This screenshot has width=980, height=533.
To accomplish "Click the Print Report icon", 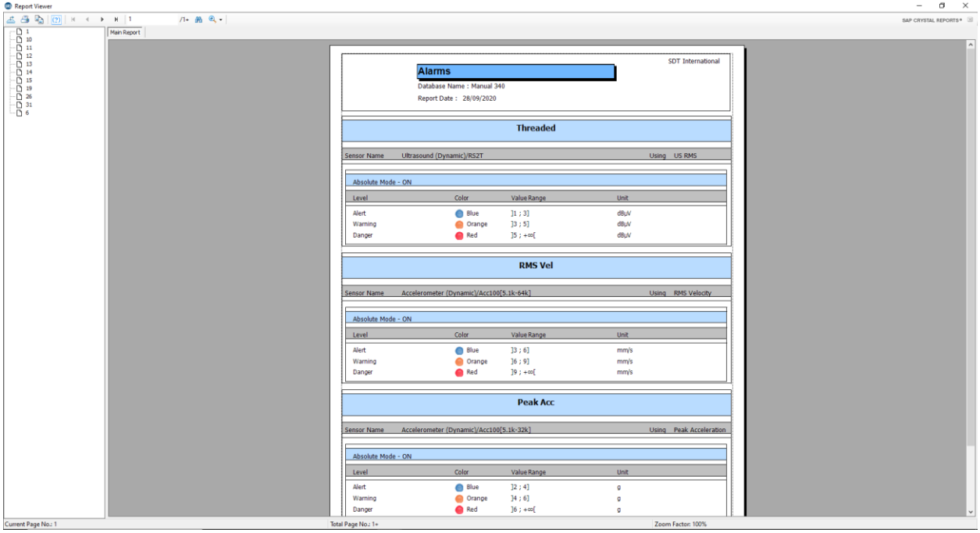I will coord(25,19).
